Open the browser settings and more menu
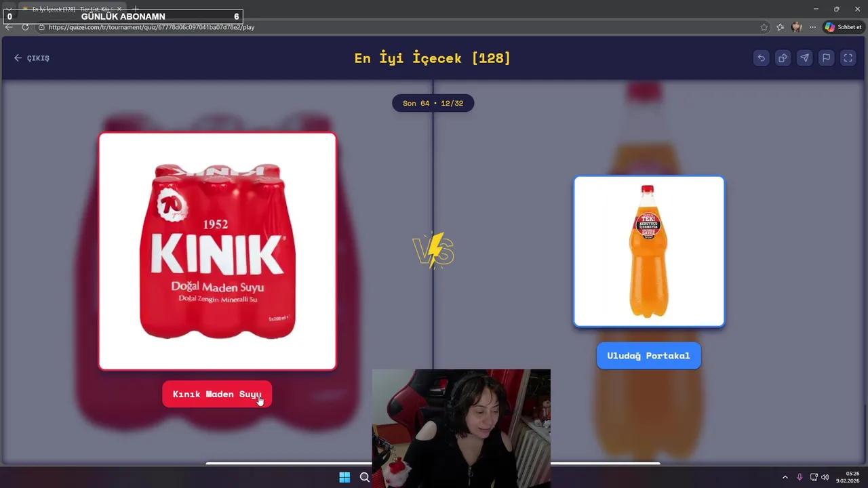Viewport: 868px width, 488px height. [x=812, y=27]
